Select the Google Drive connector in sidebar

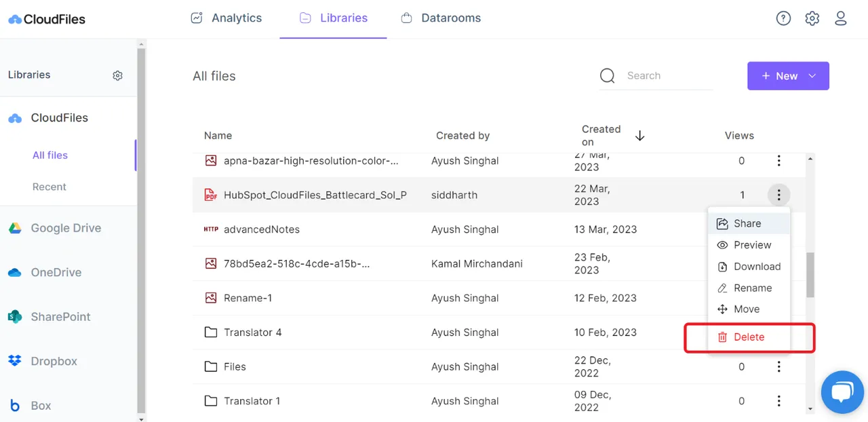65,228
